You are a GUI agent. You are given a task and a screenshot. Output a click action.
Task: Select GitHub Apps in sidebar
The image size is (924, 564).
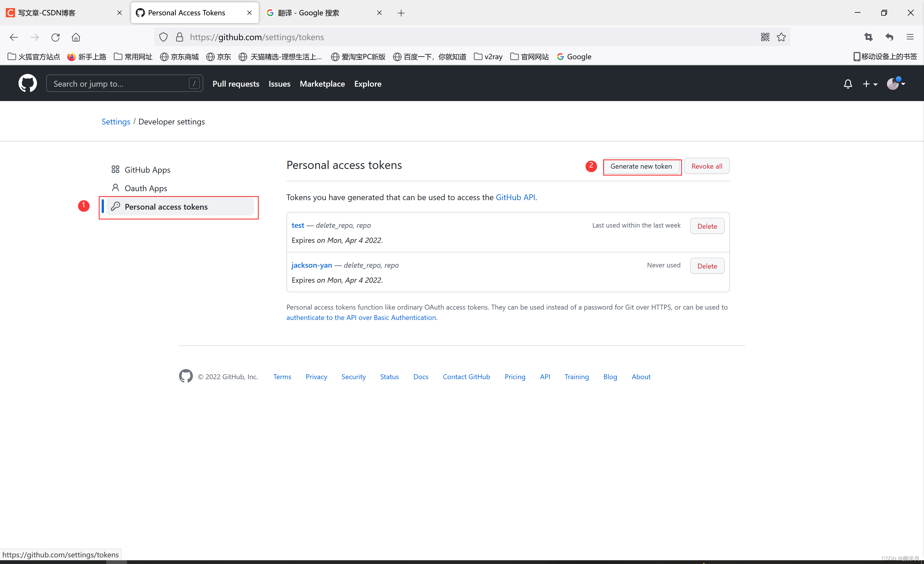coord(147,170)
